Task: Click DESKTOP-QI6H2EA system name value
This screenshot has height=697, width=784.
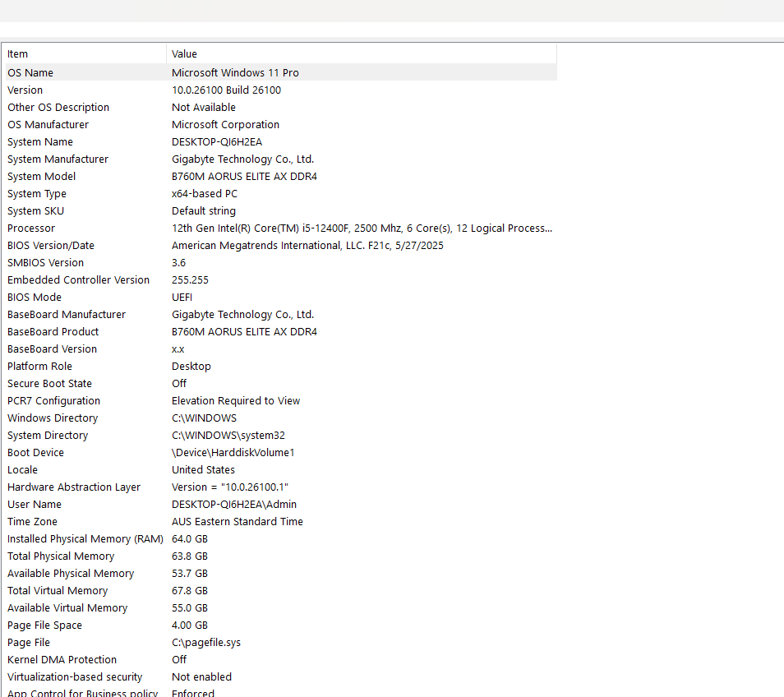Action: 216,141
